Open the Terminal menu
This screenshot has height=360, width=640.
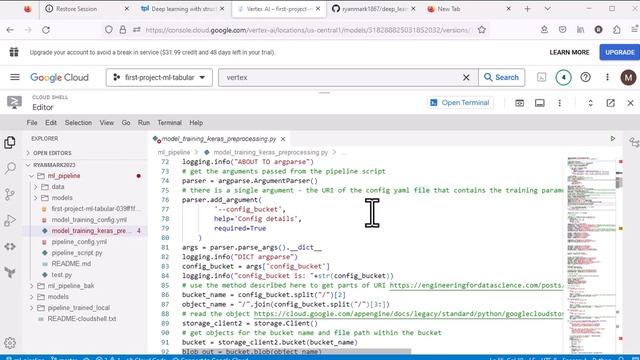169,122
